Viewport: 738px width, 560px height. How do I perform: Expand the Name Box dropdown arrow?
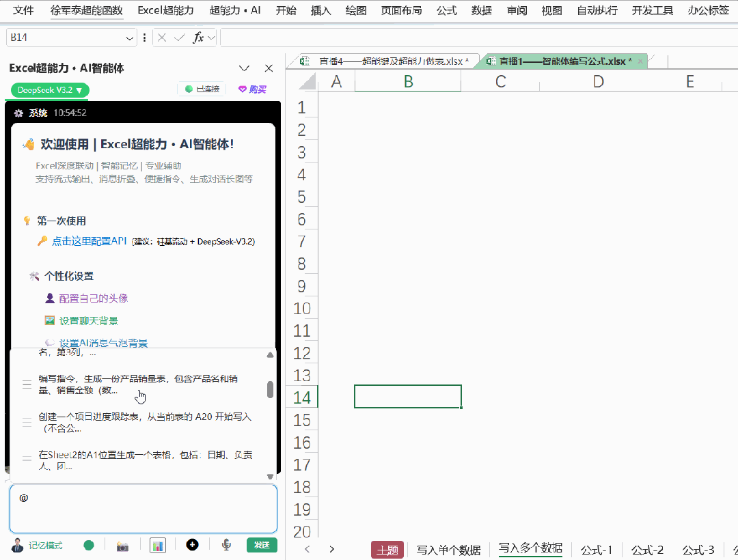[x=129, y=38]
